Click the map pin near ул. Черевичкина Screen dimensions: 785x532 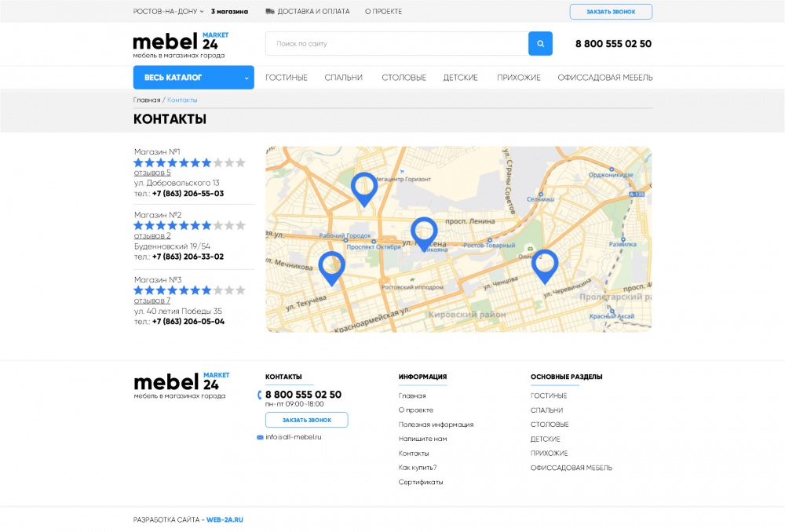pyautogui.click(x=545, y=267)
